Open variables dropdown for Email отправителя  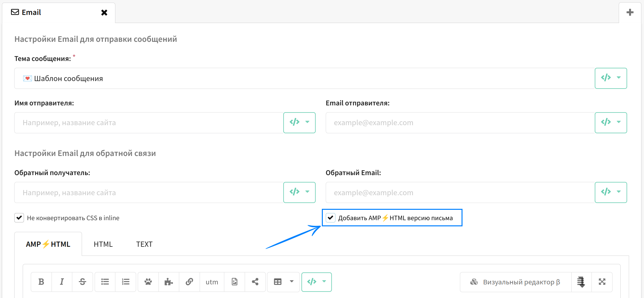coord(611,123)
